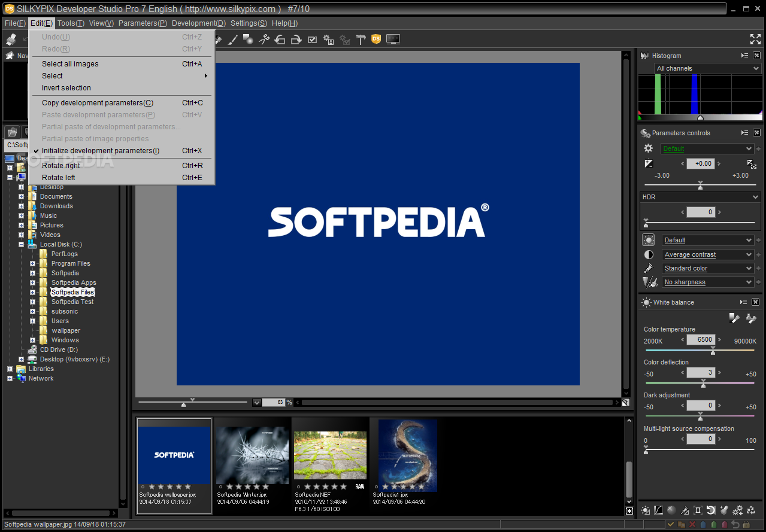This screenshot has height=532, width=766.
Task: Select the wallpaper folder in tree
Action: coord(65,330)
